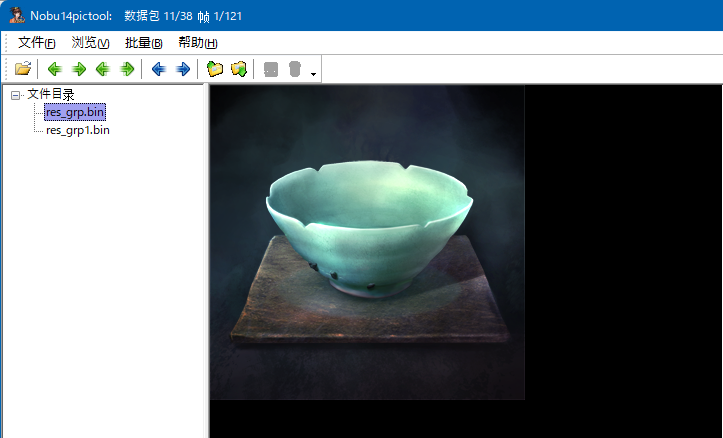Viewport: 723px width, 438px height.
Task: Go to previous frame with blue left arrow
Action: (x=158, y=69)
